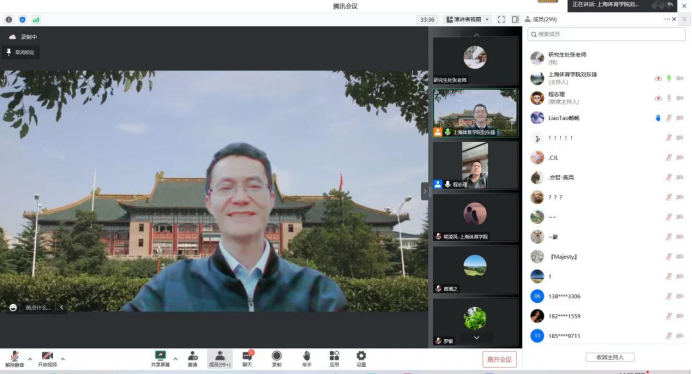The width and height of the screenshot is (692, 374).
Task: Unmute the microphone in bottom toolbar
Action: (15, 359)
